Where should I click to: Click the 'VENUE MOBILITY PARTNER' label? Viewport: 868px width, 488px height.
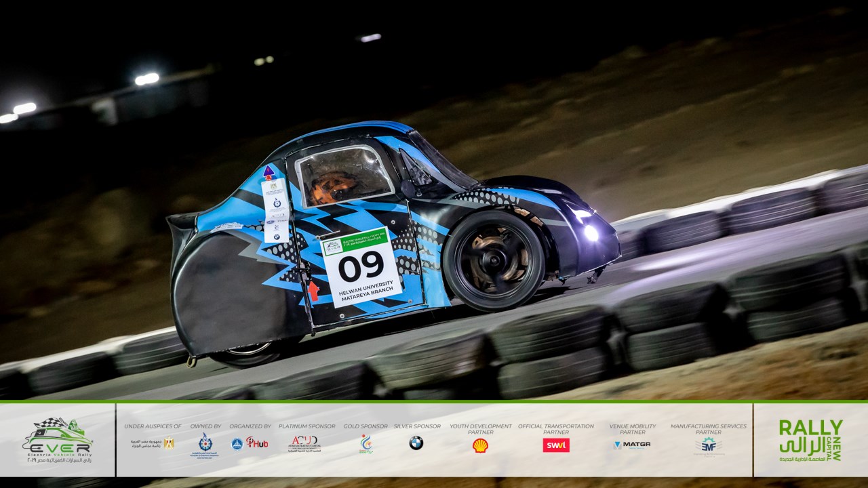click(633, 429)
